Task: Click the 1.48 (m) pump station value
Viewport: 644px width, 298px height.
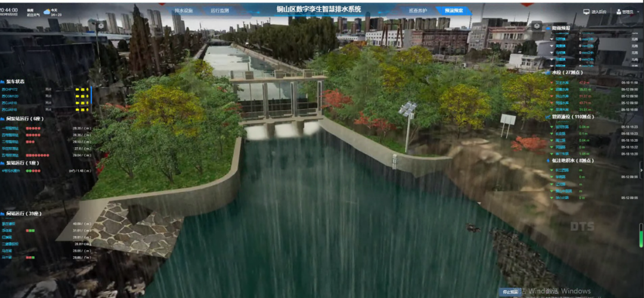Action: point(79,170)
